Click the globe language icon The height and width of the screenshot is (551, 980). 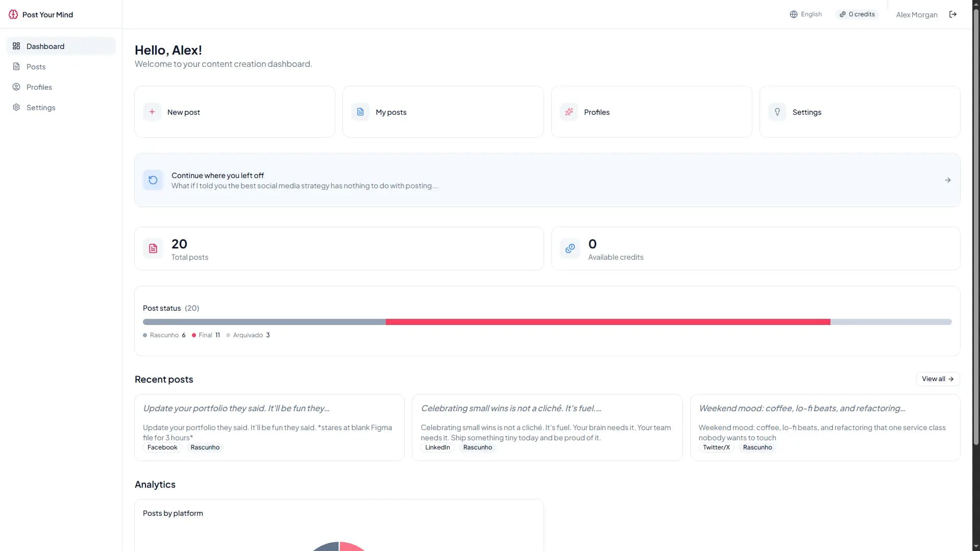(794, 14)
